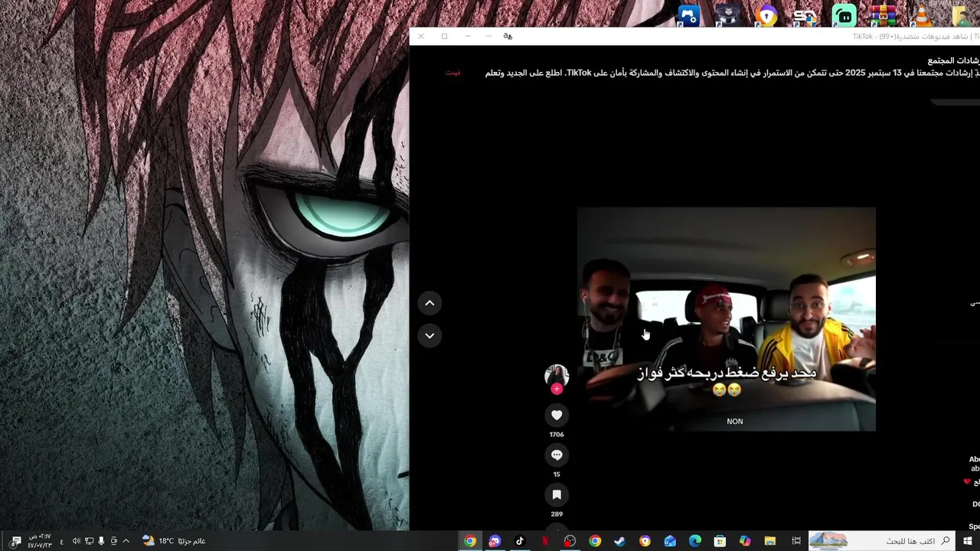The height and width of the screenshot is (551, 980).
Task: Click the taskbar search box
Action: 882,541
